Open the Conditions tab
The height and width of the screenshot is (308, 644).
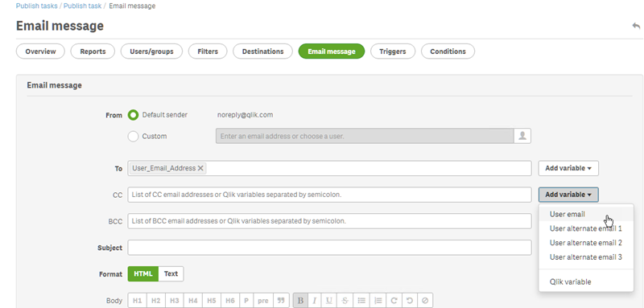click(448, 51)
